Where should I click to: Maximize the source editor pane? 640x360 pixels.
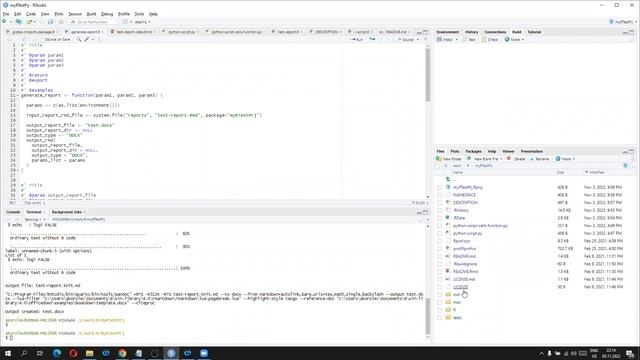click(x=426, y=32)
